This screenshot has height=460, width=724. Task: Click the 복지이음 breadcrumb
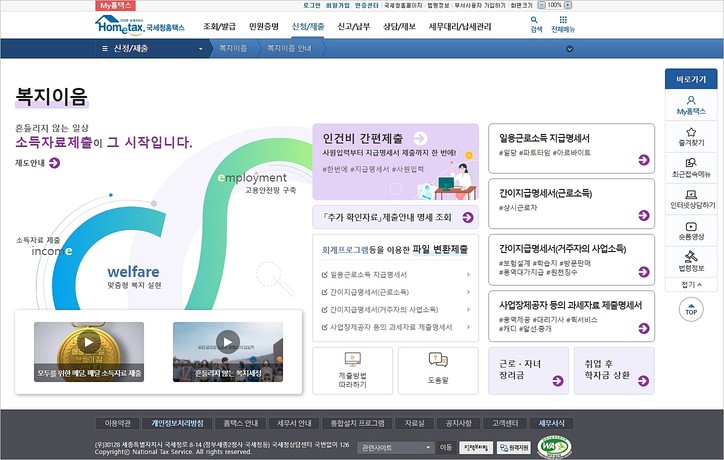click(x=233, y=48)
